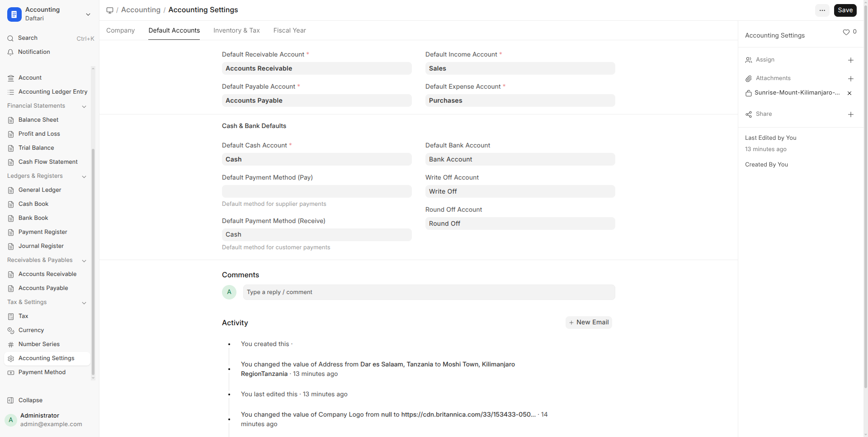
Task: Open Profit and Loss report
Action: (x=39, y=134)
